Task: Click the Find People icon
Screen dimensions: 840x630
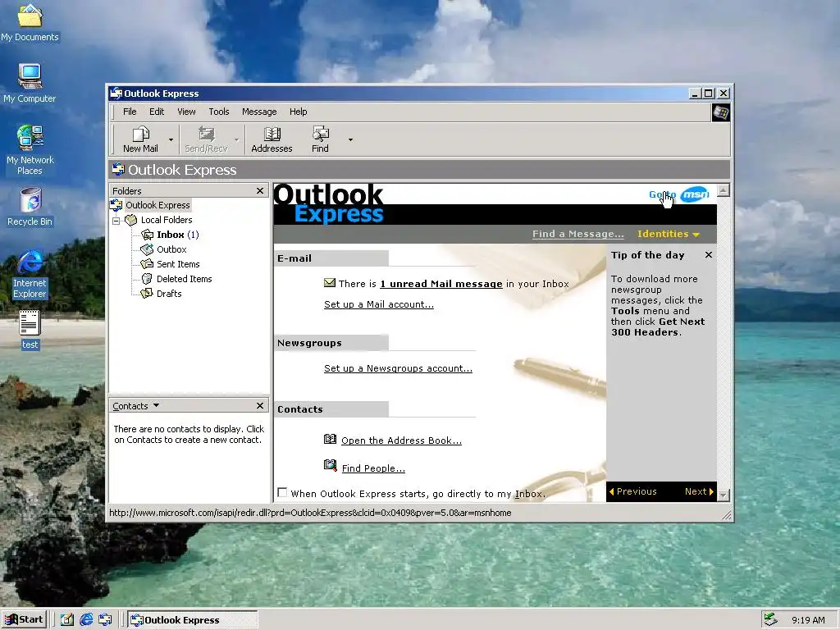Action: [330, 465]
